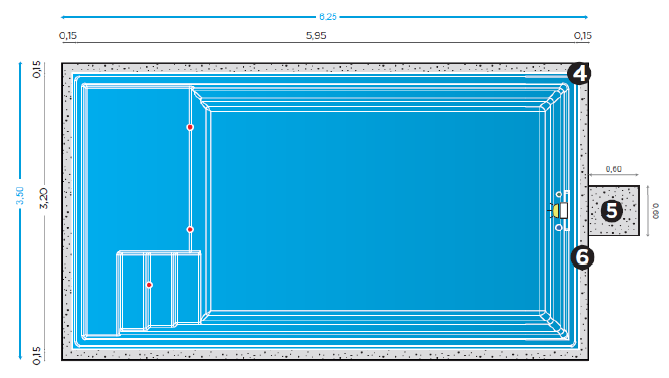
Task: Click the rotated 0,15 label above 3,20
Action: pos(37,69)
